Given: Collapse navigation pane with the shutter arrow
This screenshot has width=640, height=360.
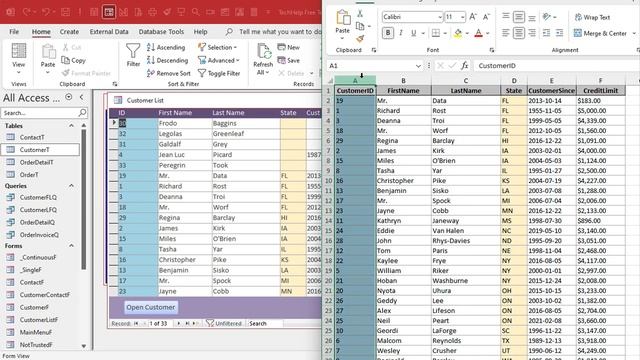Looking at the screenshot, I should [81, 97].
